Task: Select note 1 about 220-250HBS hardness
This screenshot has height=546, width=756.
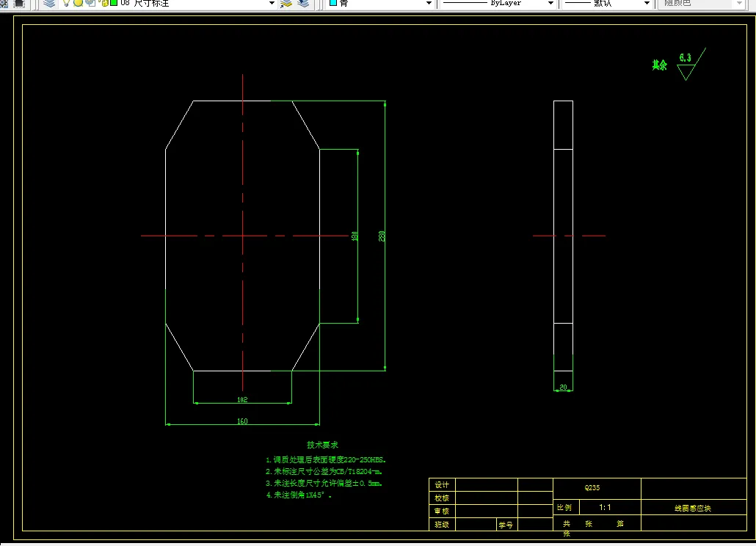Action: click(326, 459)
